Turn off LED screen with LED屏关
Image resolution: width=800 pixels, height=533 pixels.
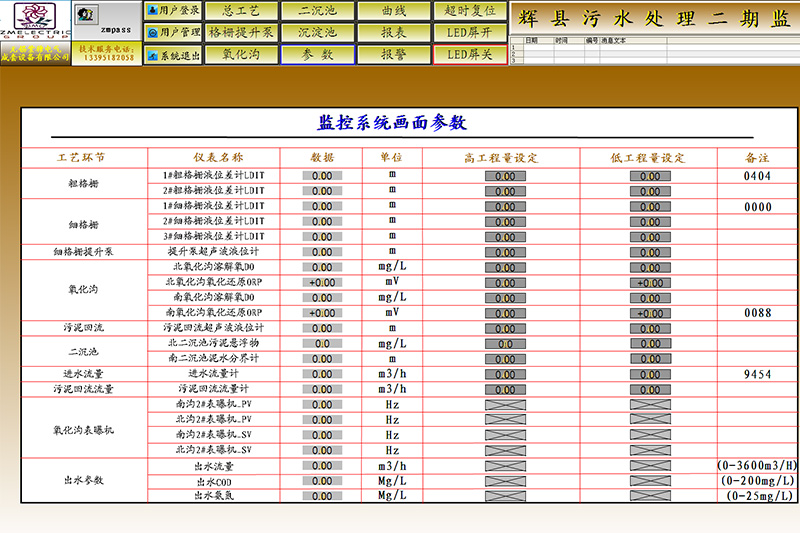[x=470, y=55]
